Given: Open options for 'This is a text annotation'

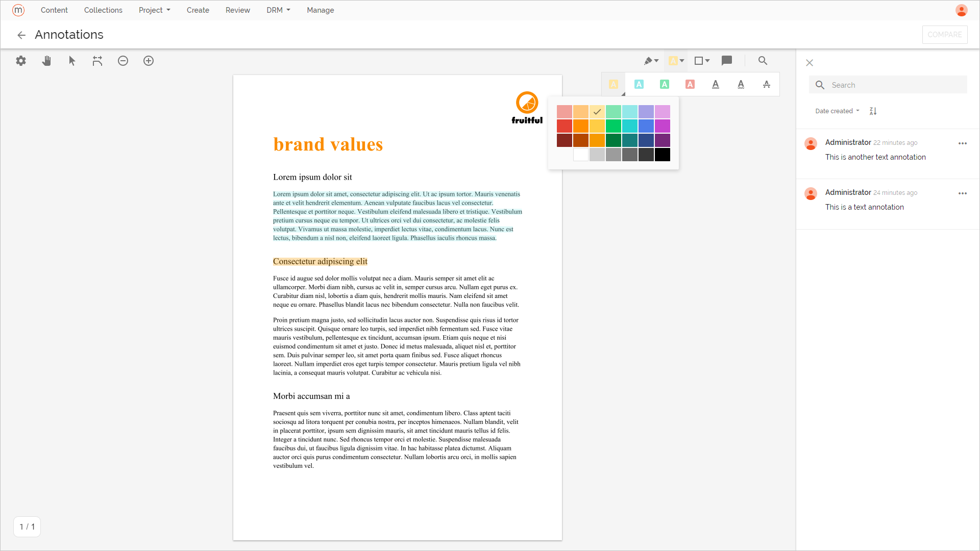Looking at the screenshot, I should click(963, 193).
